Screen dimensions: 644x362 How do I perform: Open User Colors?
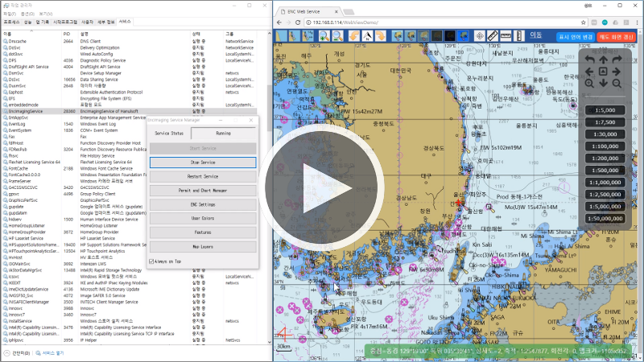[203, 218]
